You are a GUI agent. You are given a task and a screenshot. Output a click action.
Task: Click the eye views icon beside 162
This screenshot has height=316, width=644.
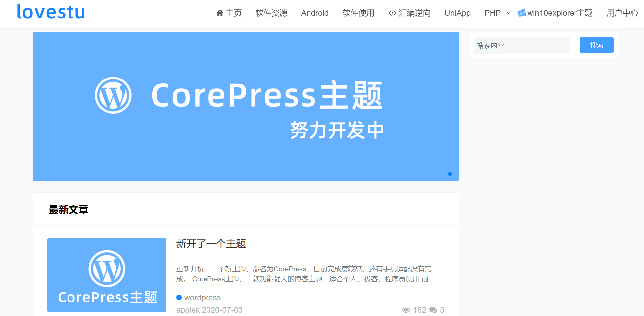[406, 310]
